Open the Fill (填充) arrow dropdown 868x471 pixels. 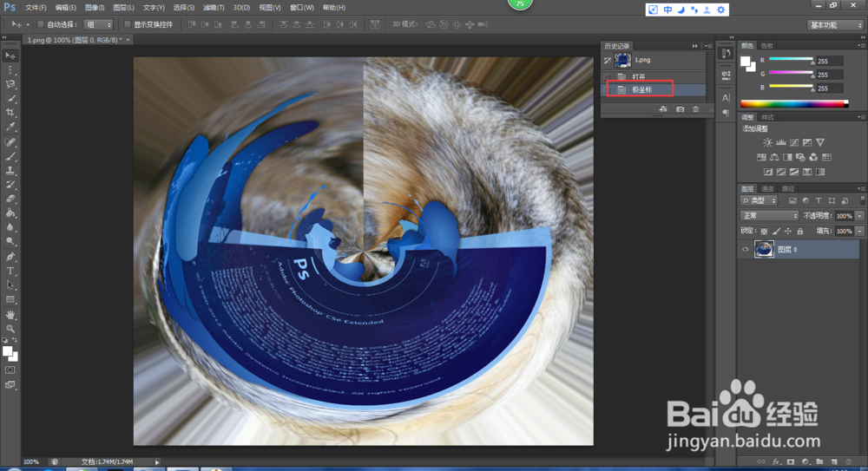pos(859,231)
